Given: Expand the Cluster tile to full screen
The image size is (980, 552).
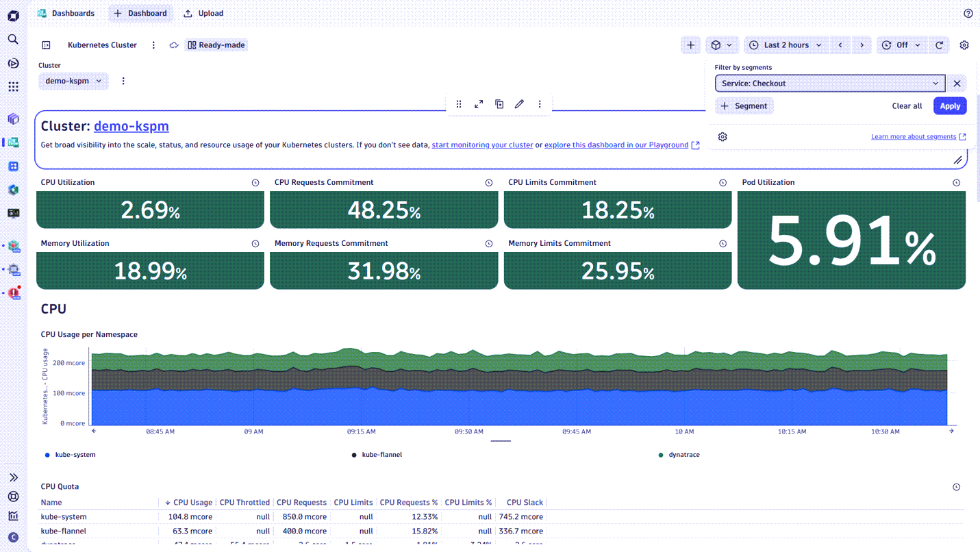Looking at the screenshot, I should 479,103.
